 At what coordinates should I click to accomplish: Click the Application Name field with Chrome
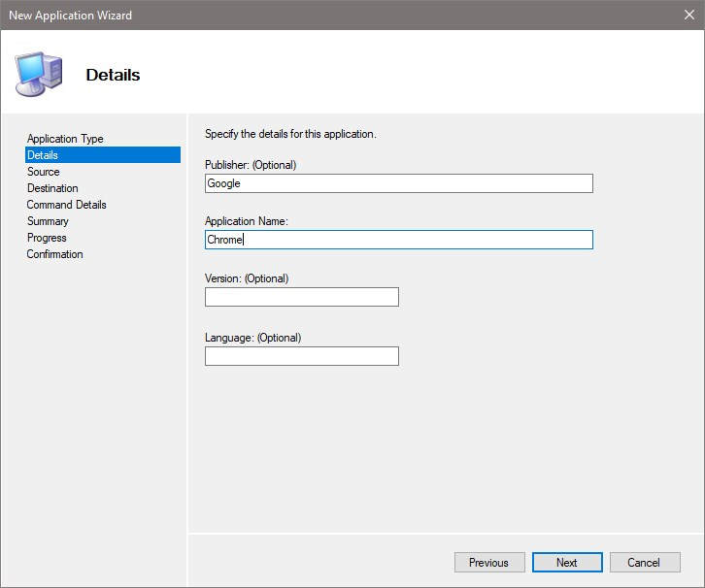pos(399,240)
